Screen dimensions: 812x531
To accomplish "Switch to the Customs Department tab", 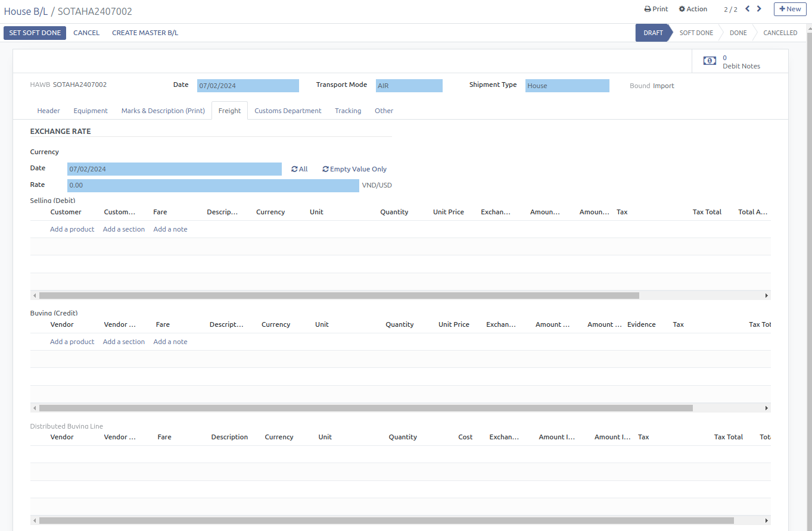I will tap(288, 111).
